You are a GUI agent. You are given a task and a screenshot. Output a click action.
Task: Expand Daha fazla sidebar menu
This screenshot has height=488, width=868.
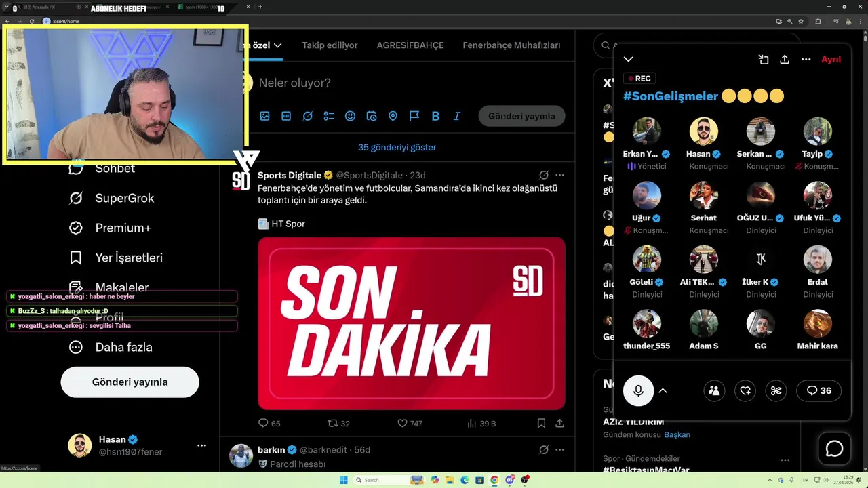111,347
